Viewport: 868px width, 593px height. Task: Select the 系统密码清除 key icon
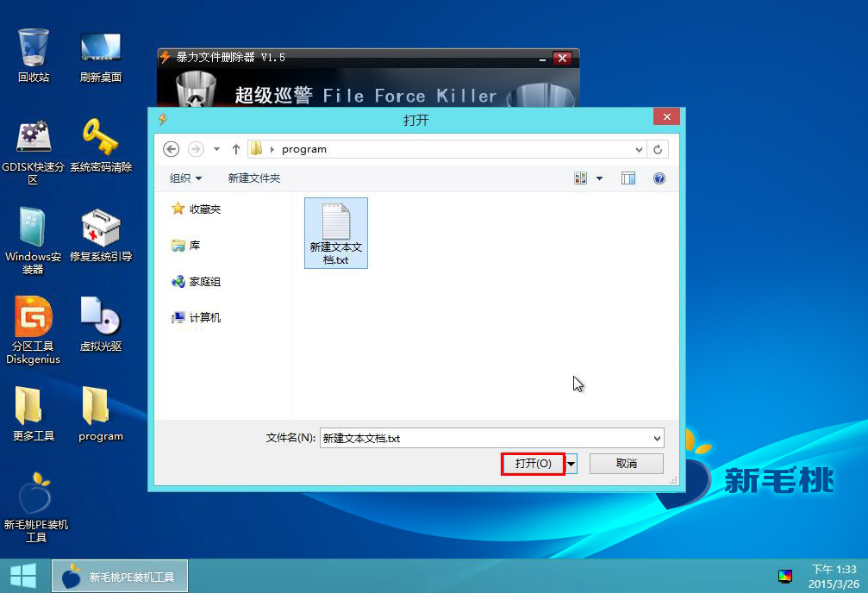tap(101, 145)
